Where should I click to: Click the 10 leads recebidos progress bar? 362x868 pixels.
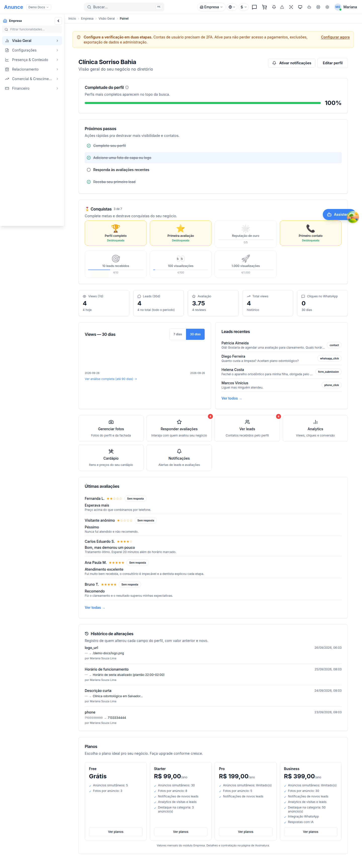point(116,269)
